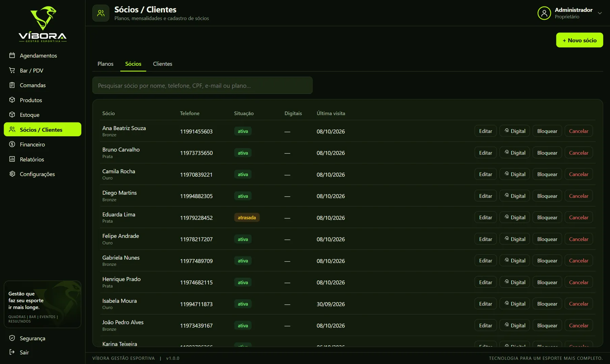Open the Produtos box icon
Image resolution: width=610 pixels, height=364 pixels.
pyautogui.click(x=12, y=100)
